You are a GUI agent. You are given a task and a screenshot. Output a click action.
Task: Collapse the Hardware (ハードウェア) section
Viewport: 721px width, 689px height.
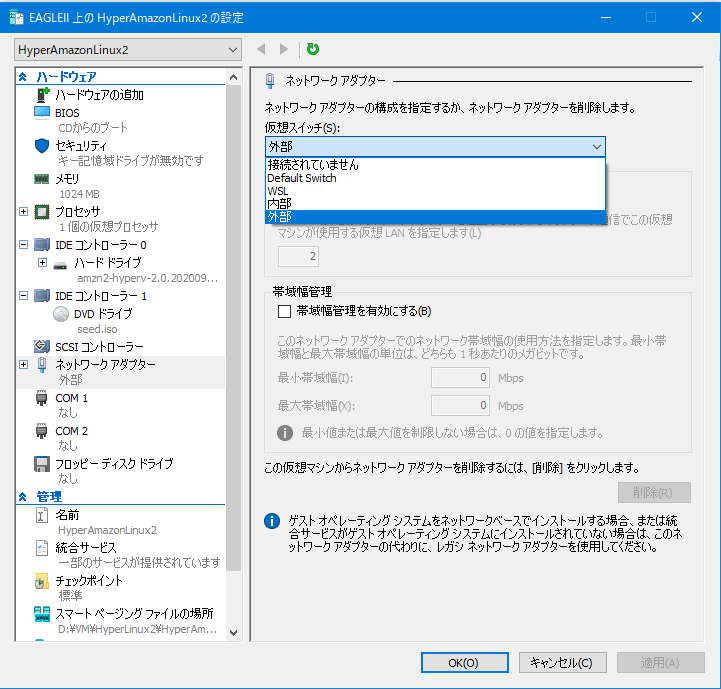coord(23,77)
